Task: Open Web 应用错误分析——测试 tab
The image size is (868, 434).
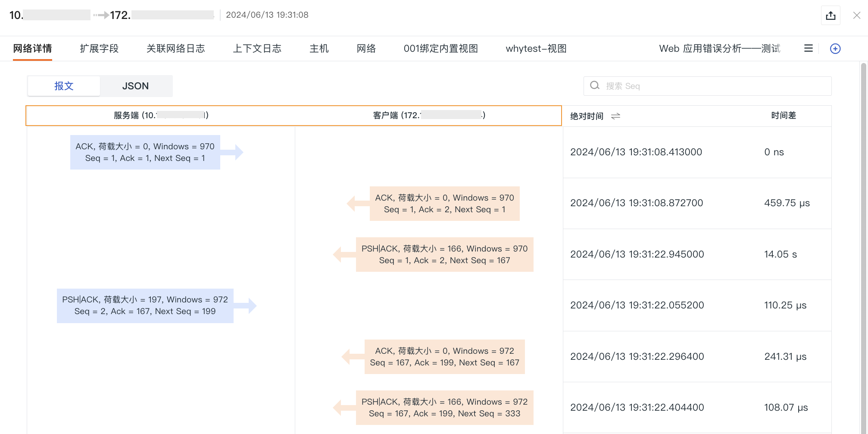Action: (719, 48)
